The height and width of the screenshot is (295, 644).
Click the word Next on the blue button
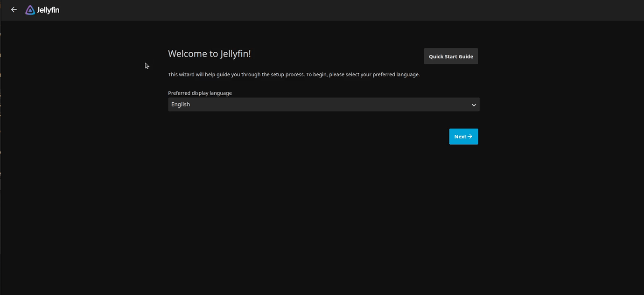click(x=460, y=137)
